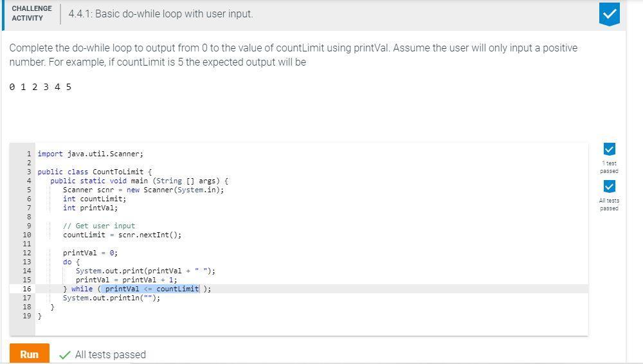Click the blue activity completion checkmark badge
The width and height of the screenshot is (643, 364).
tap(609, 14)
